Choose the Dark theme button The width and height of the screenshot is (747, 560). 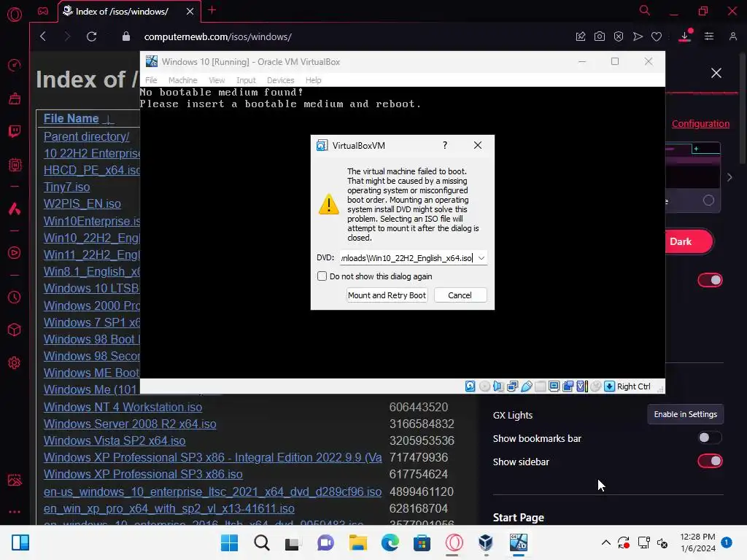(x=689, y=241)
